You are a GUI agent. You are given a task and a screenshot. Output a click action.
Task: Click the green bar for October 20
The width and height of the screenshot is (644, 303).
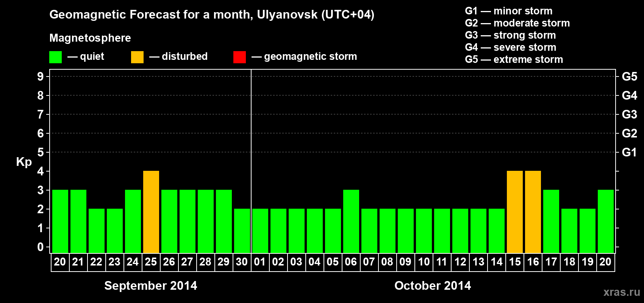point(606,221)
